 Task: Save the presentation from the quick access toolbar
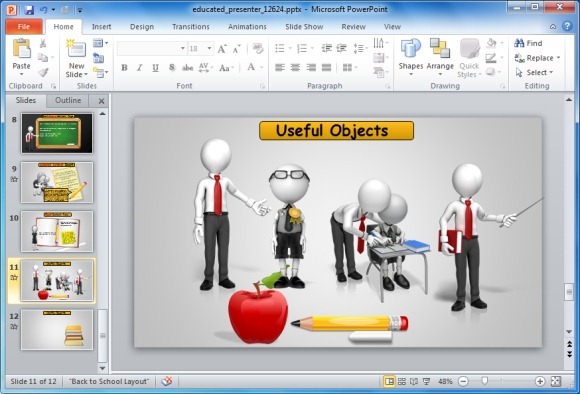coord(29,10)
